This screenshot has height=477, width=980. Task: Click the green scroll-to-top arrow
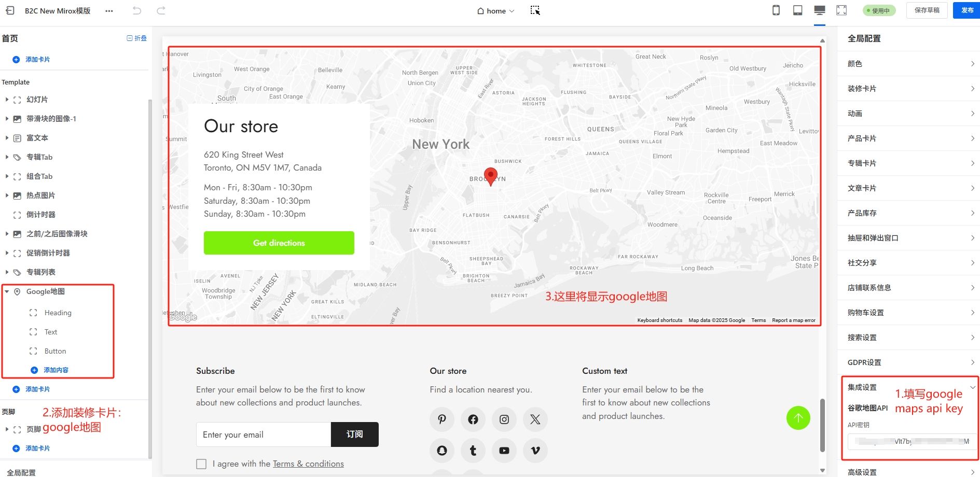pos(798,418)
